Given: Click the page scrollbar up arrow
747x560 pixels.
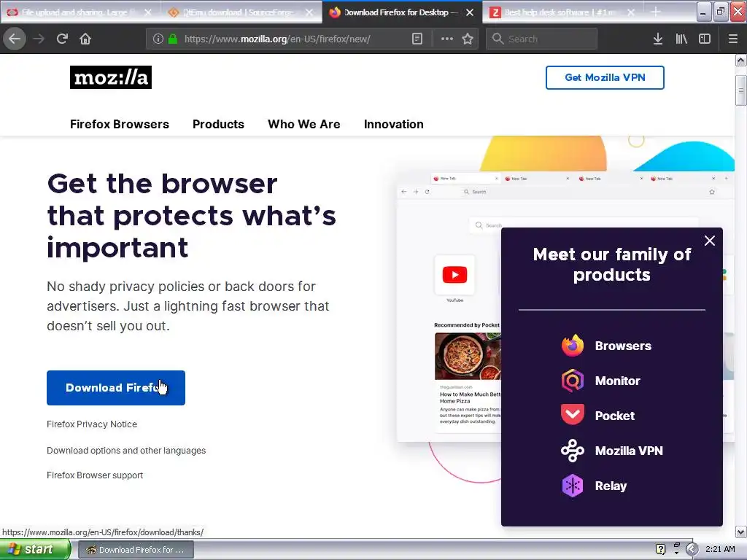Looking at the screenshot, I should tap(740, 61).
